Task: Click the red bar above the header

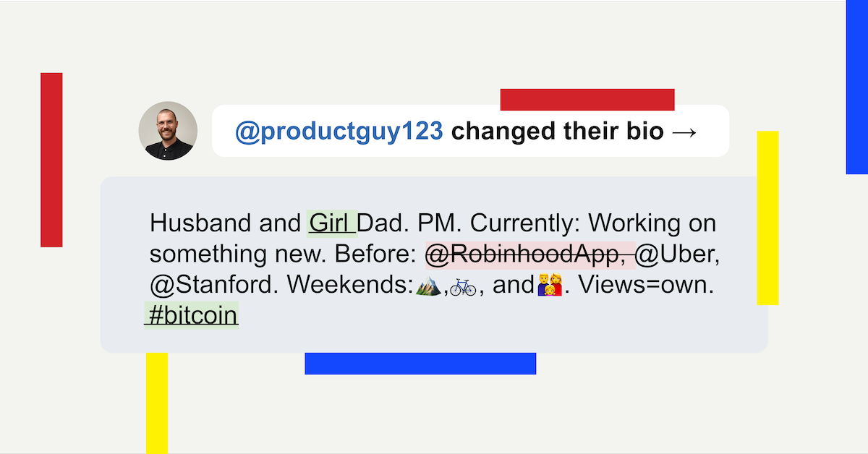Action: click(587, 100)
